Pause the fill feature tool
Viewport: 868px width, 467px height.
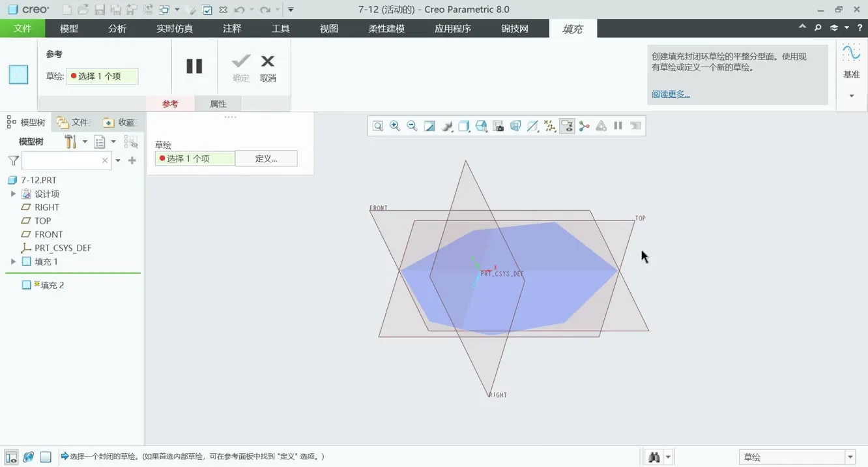[x=194, y=66]
